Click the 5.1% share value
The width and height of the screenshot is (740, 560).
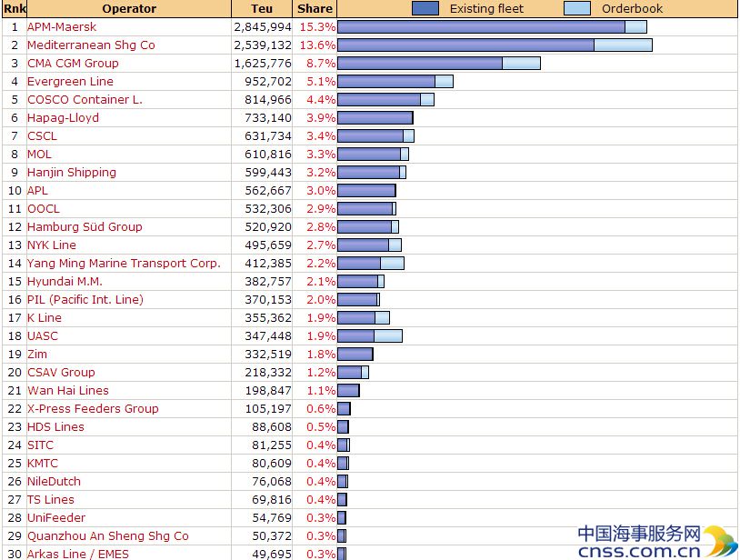[321, 82]
